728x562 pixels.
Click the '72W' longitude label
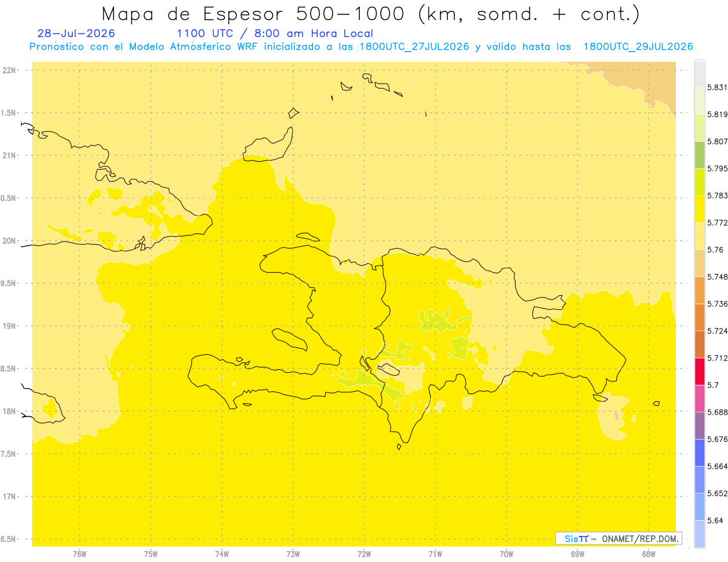coord(364,554)
